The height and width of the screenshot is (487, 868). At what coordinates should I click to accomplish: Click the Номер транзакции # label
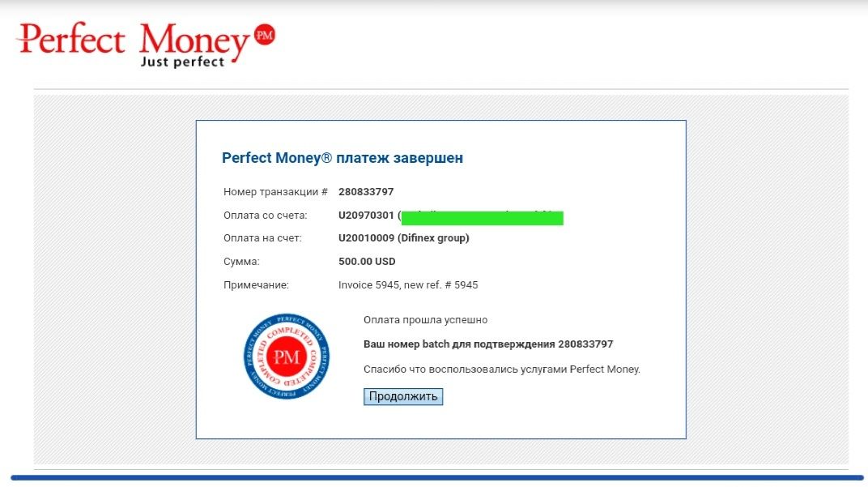tap(275, 192)
